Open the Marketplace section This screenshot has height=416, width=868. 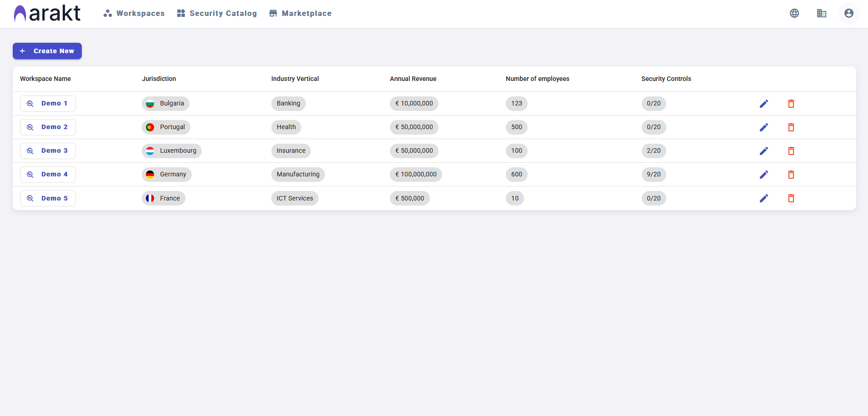click(x=300, y=13)
